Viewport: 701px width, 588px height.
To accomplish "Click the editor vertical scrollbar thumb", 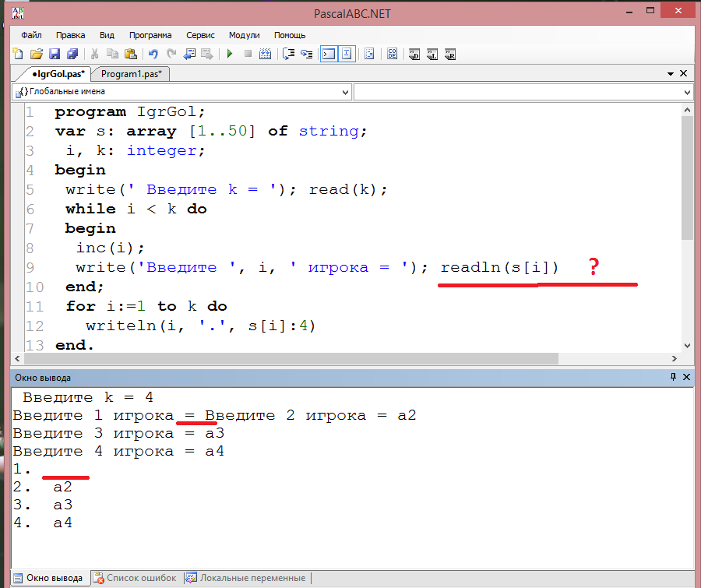I will tap(687, 178).
